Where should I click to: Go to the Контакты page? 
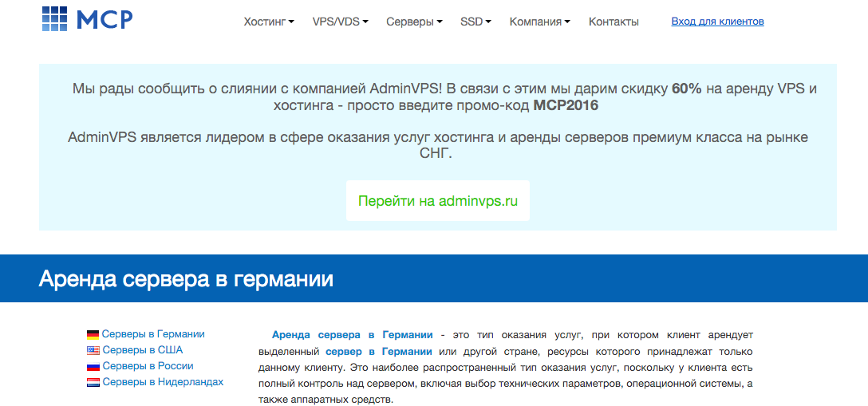614,22
